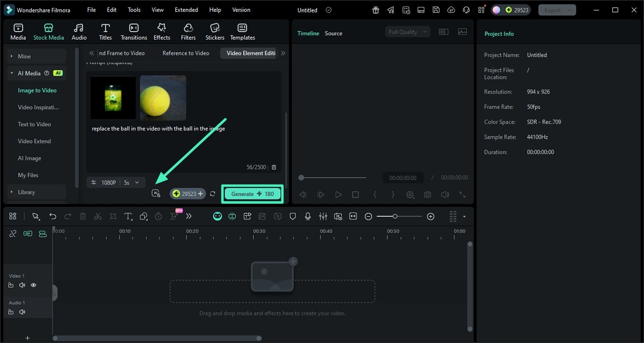This screenshot has height=343, width=644.
Task: Open the Effects panel
Action: tap(161, 31)
